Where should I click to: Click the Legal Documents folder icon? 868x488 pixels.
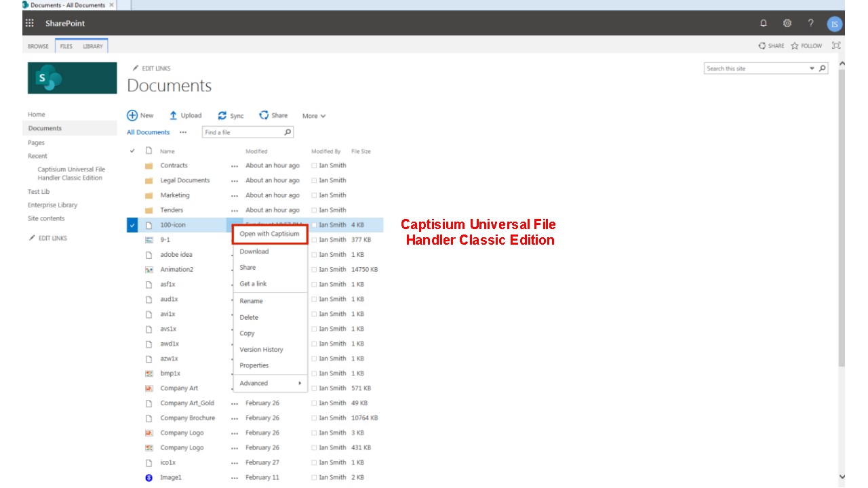point(149,181)
